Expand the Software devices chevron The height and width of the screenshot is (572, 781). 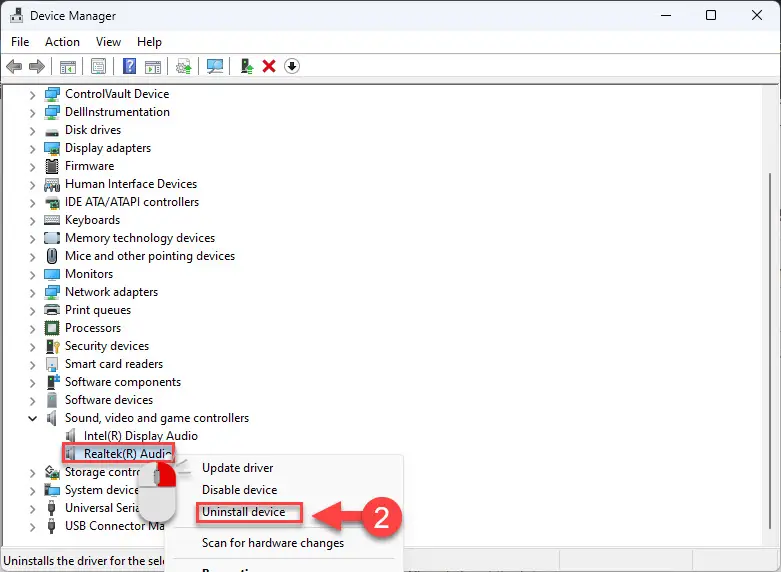pyautogui.click(x=32, y=401)
